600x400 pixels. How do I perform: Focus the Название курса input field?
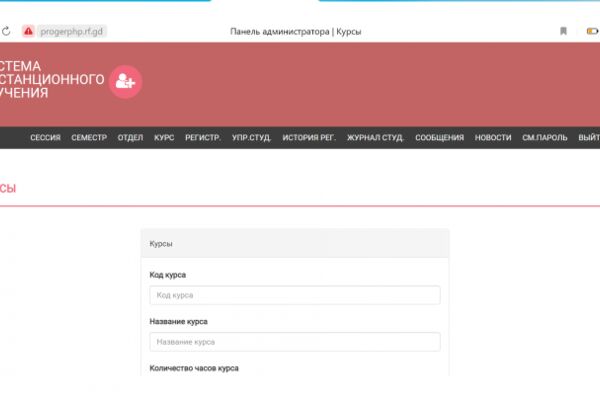point(295,342)
